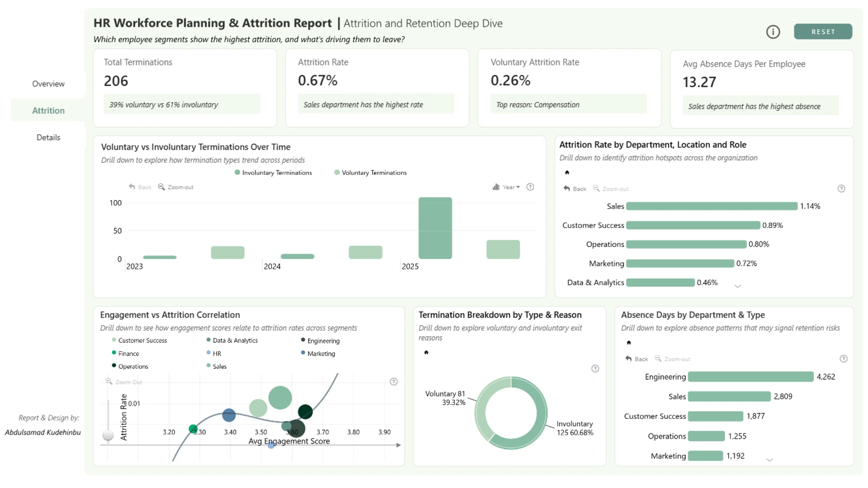
Task: Click the Marketing 0.72% attrition bar
Action: coord(680,263)
